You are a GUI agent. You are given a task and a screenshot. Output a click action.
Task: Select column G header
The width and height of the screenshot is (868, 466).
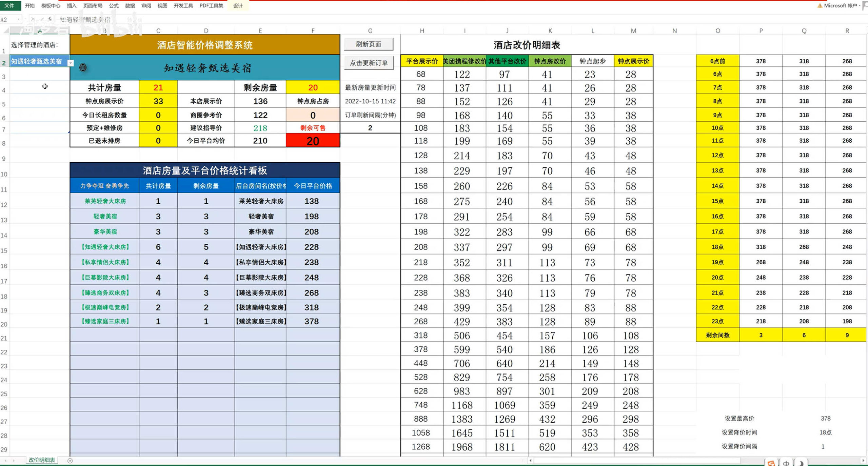pos(370,31)
